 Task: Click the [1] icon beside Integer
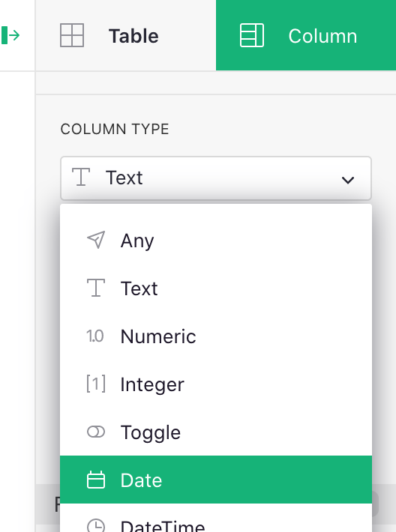pos(96,384)
